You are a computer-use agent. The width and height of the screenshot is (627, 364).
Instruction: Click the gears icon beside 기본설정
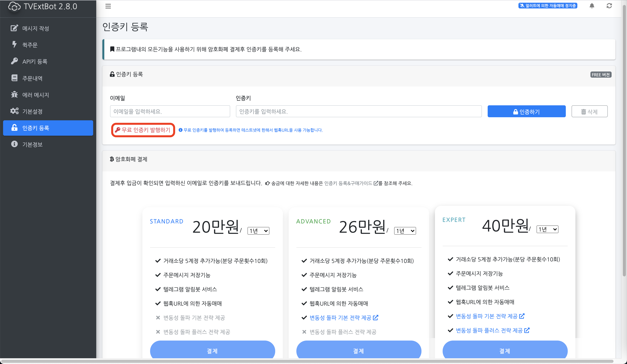(x=14, y=111)
